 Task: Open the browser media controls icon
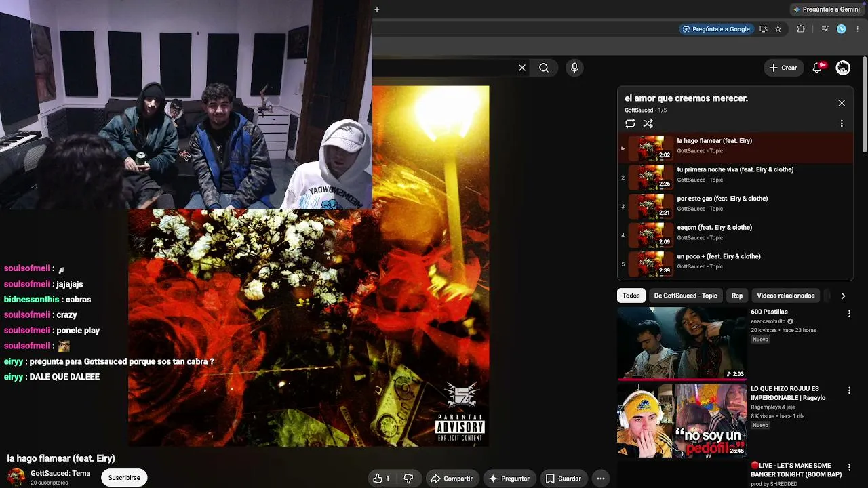click(825, 29)
